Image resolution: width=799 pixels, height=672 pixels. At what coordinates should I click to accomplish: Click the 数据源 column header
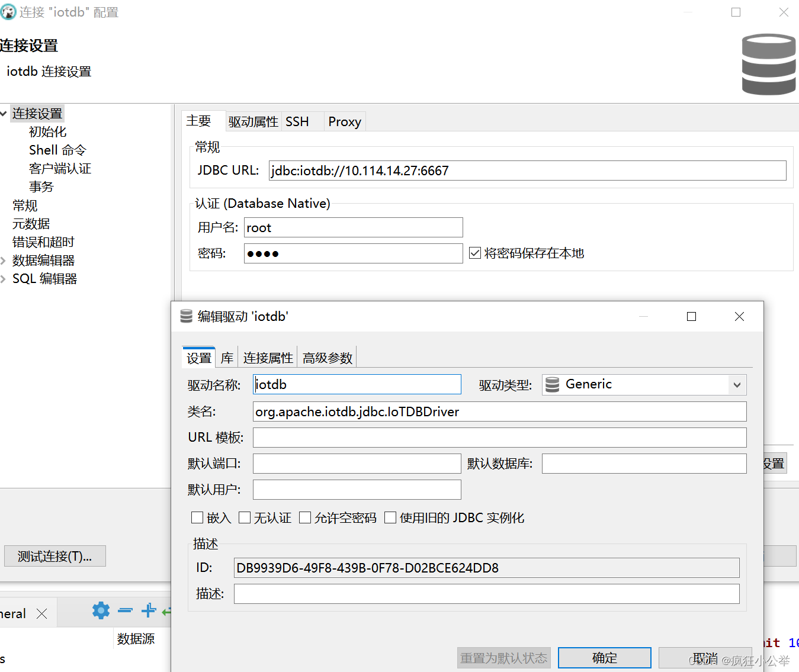point(136,638)
